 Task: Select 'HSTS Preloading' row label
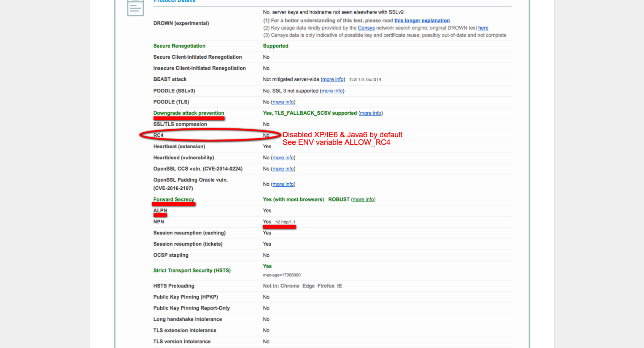pyautogui.click(x=174, y=286)
